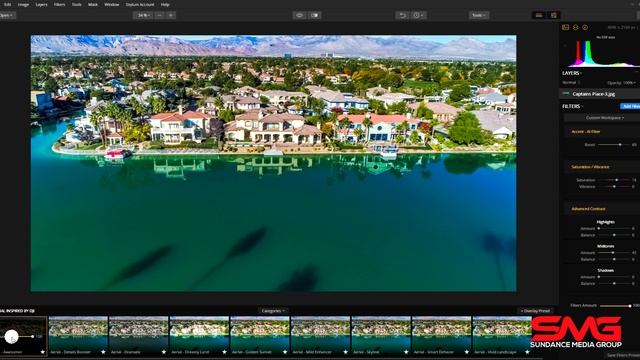Open the layer Opacity dropdown
Image resolution: width=640 pixels, height=360 pixels.
[x=621, y=83]
